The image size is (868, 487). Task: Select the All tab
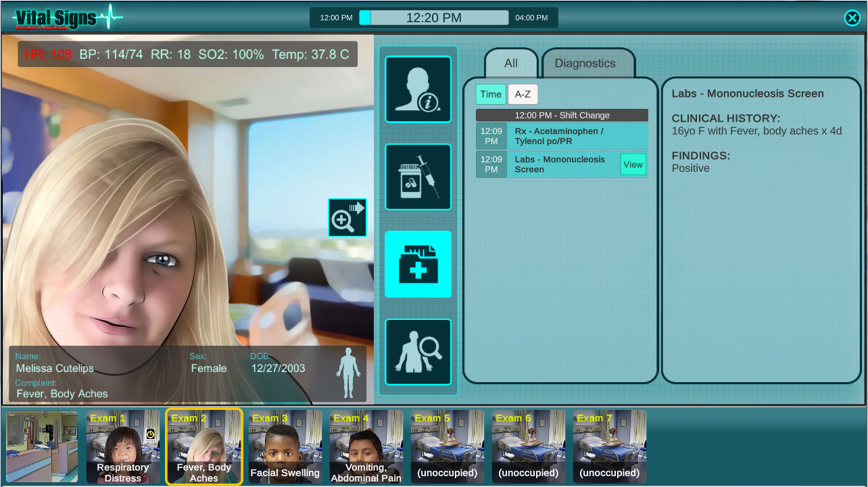click(x=511, y=64)
